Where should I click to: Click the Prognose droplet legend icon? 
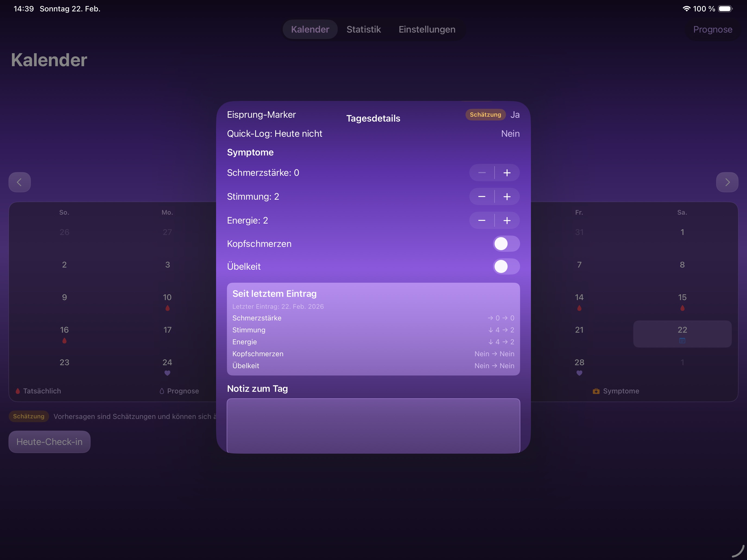(162, 391)
